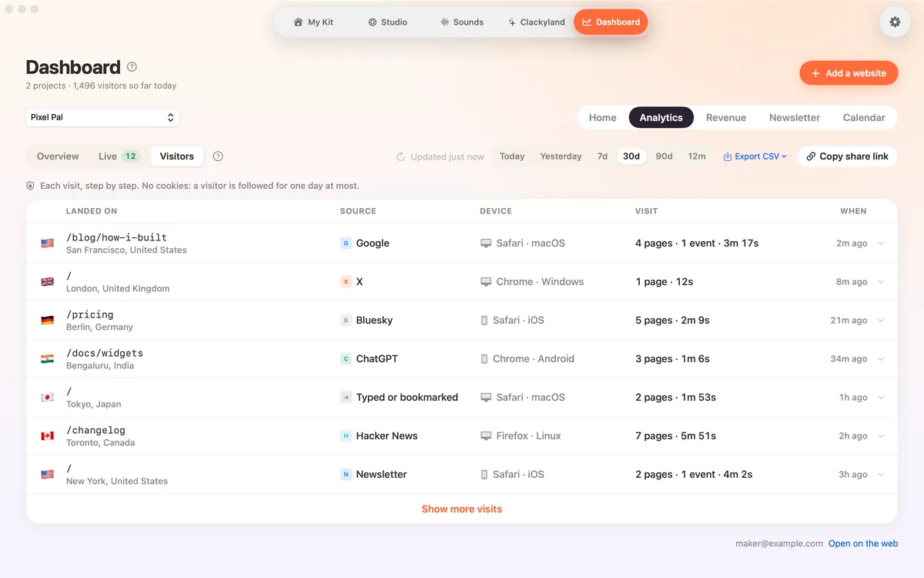Open the My Kit tab

pos(313,22)
